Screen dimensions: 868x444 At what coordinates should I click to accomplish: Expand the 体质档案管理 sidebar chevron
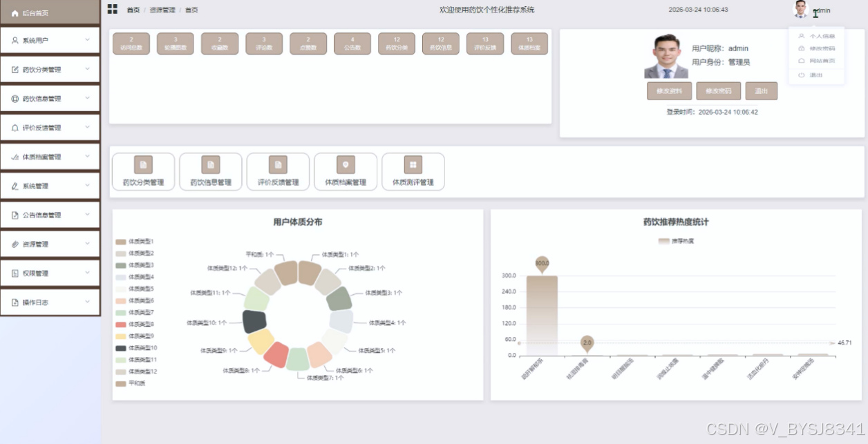tap(87, 156)
